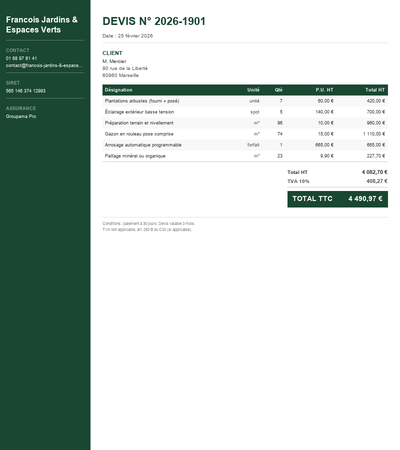
Task: Click the DEVIS N° 2026-1901 heading
Action: click(x=154, y=21)
